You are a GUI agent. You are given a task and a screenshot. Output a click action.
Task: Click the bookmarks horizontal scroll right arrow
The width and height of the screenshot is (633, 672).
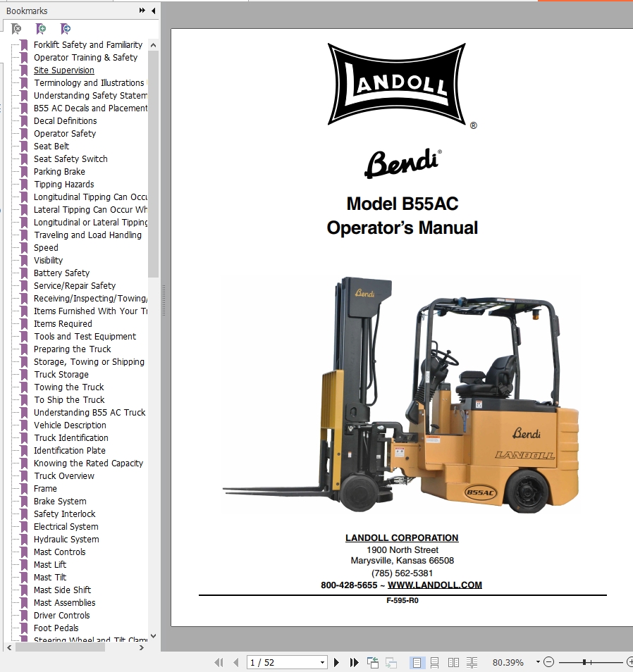142,647
